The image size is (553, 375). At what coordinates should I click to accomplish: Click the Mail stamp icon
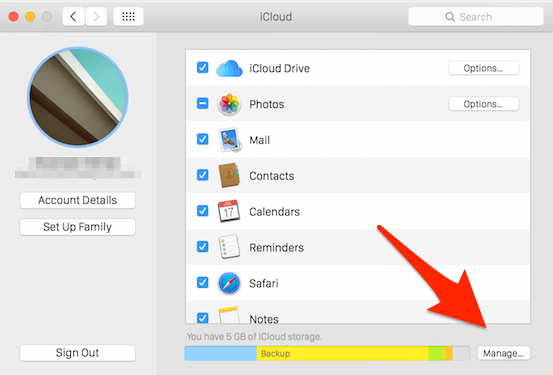tap(230, 140)
